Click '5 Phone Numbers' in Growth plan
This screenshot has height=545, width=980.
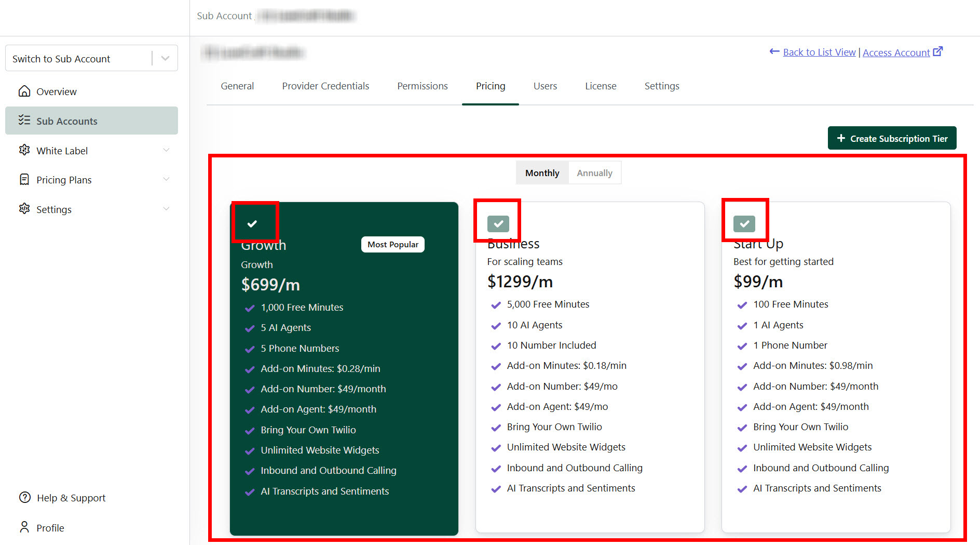point(300,349)
